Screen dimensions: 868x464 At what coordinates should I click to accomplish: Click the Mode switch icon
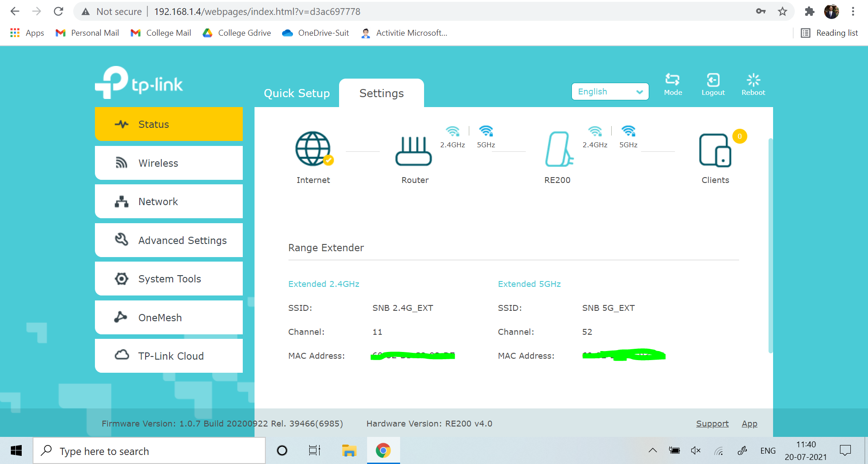(x=672, y=80)
